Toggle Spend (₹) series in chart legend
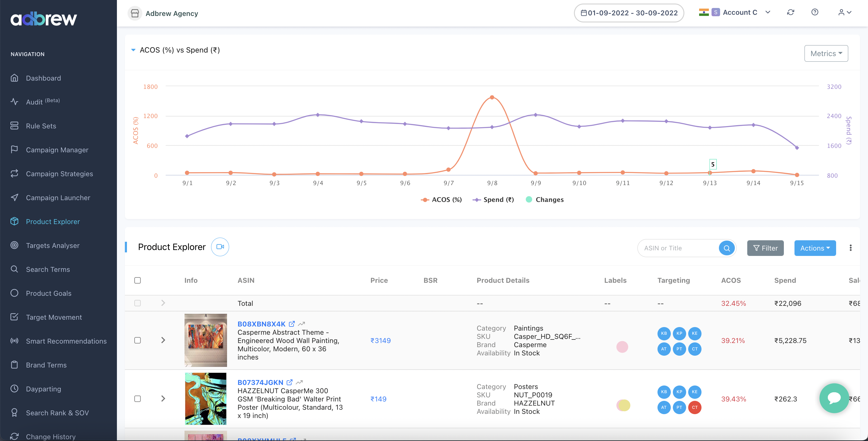 (x=493, y=200)
